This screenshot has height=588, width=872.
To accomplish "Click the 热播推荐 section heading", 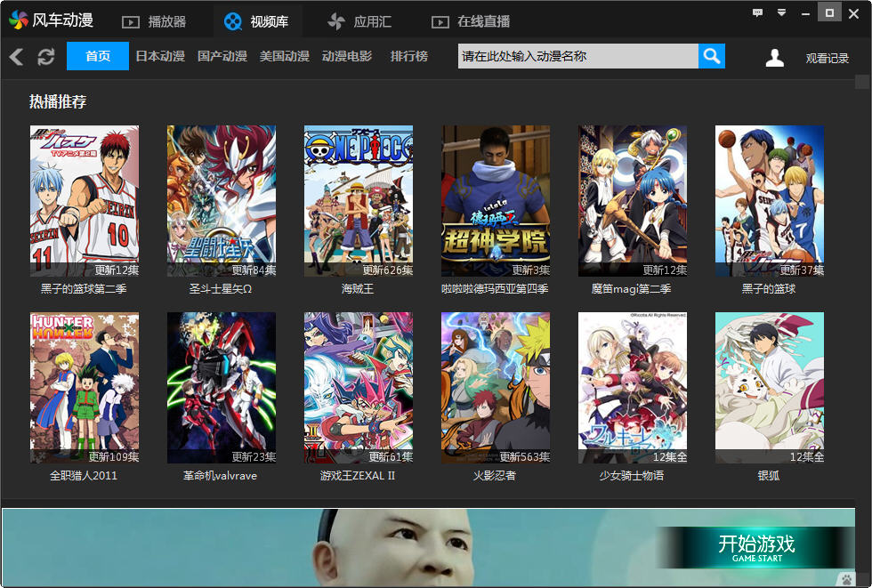I will click(x=58, y=101).
